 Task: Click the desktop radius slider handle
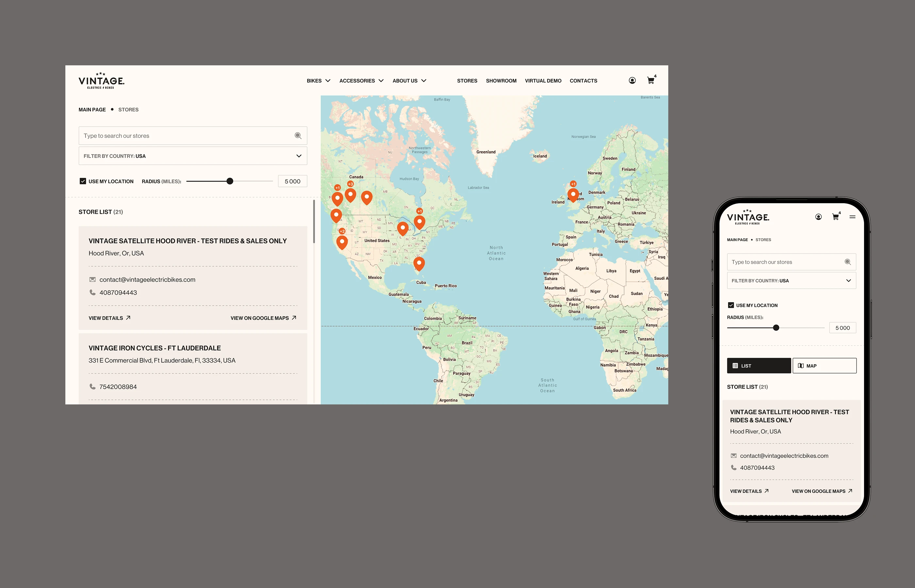[229, 181]
